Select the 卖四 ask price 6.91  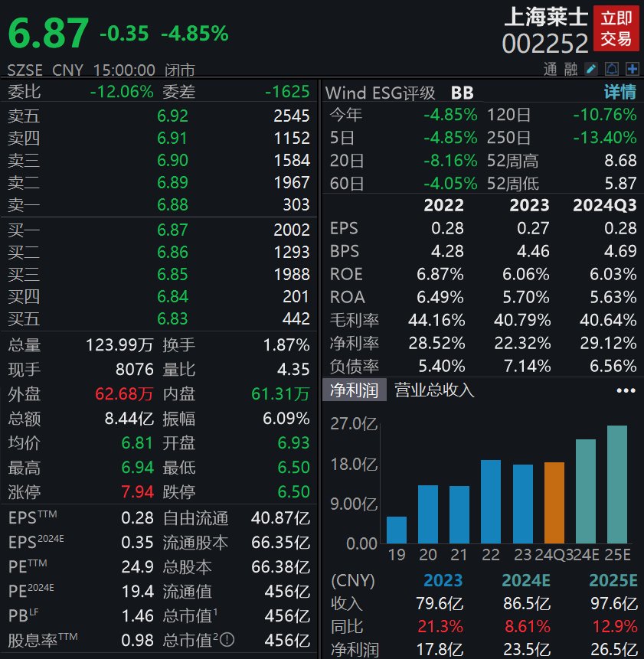172,138
